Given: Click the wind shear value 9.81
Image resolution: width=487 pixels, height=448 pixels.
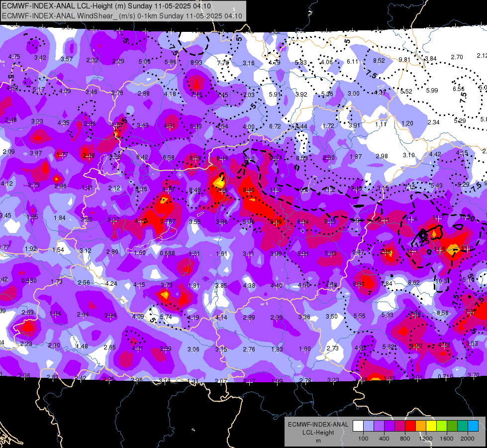Looking at the screenshot, I should pyautogui.click(x=404, y=60).
